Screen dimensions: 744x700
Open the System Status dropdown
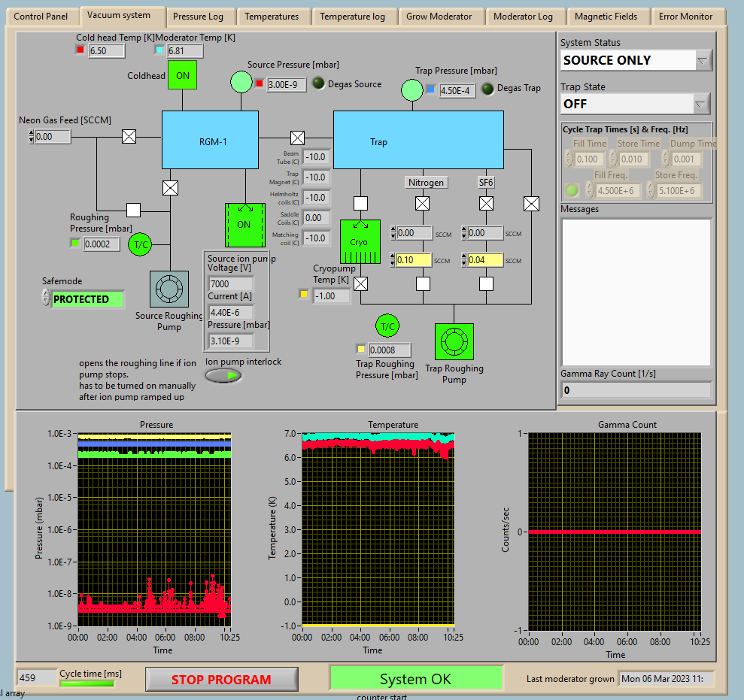[703, 60]
